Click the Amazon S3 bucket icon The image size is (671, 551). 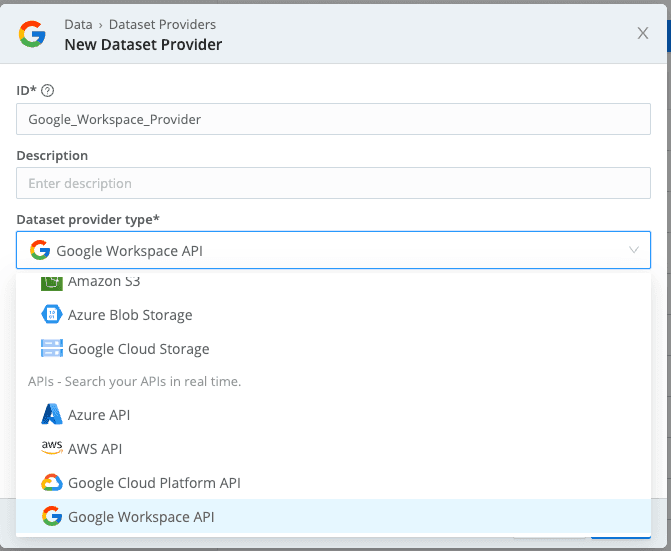point(52,282)
